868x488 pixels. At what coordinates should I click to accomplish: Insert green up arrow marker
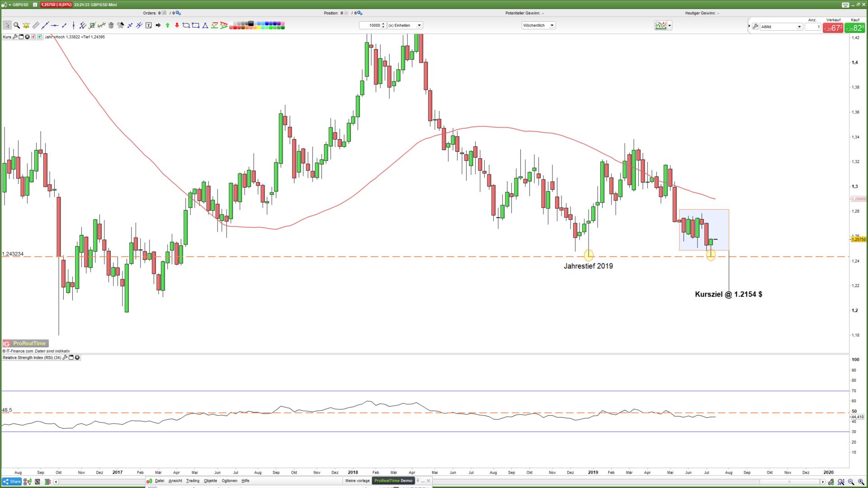[168, 25]
